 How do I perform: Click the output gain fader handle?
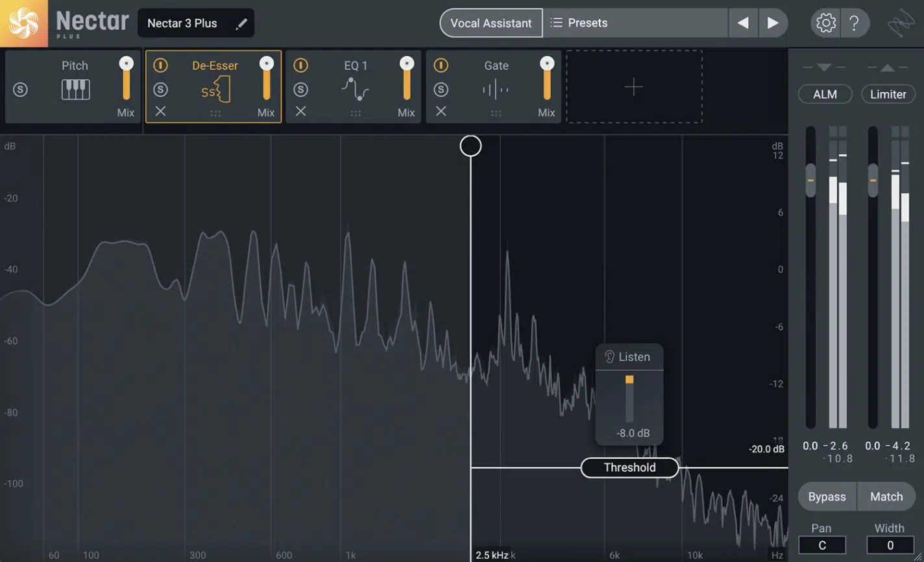873,180
